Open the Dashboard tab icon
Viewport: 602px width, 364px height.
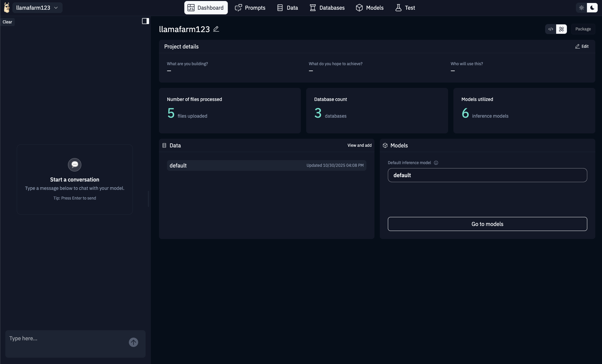click(x=191, y=7)
